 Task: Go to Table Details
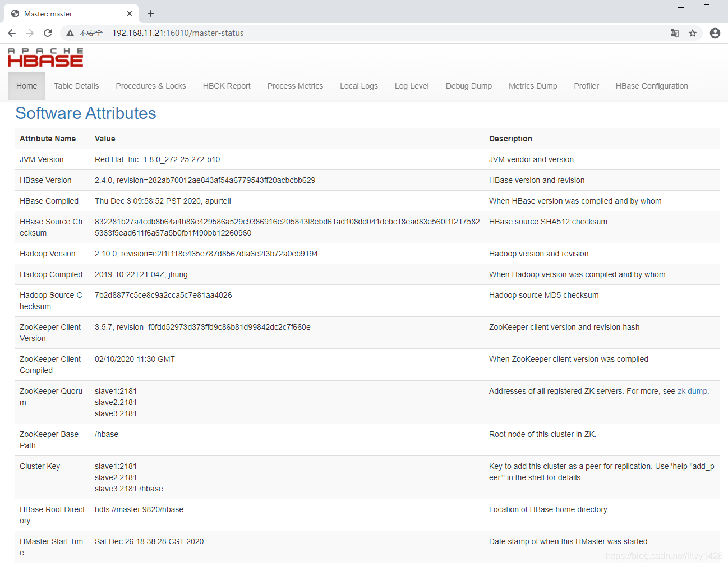point(76,86)
